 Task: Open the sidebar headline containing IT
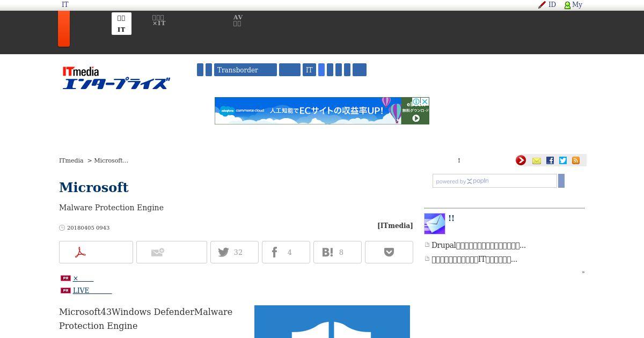tap(474, 259)
